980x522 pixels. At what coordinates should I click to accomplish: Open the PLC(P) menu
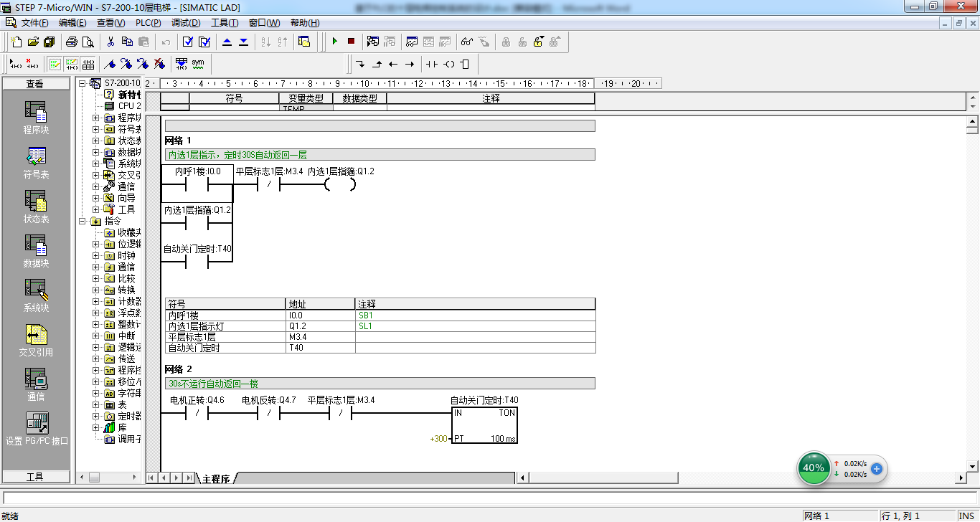click(149, 23)
